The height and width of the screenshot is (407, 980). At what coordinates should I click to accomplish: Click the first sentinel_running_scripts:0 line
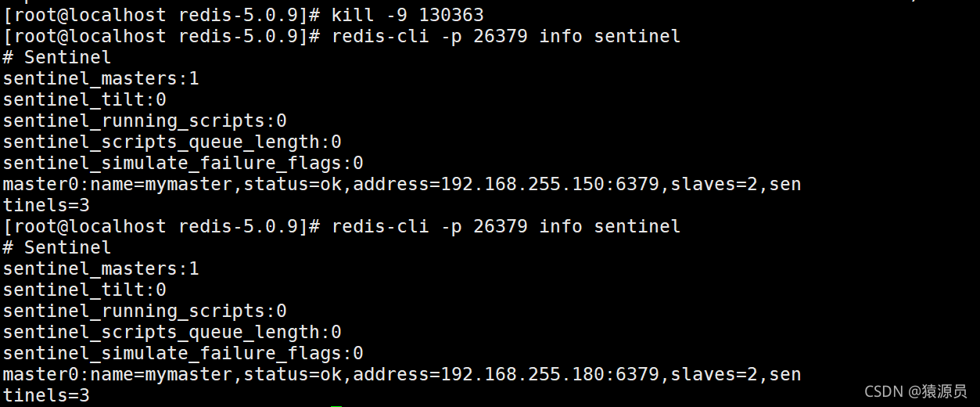(145, 121)
